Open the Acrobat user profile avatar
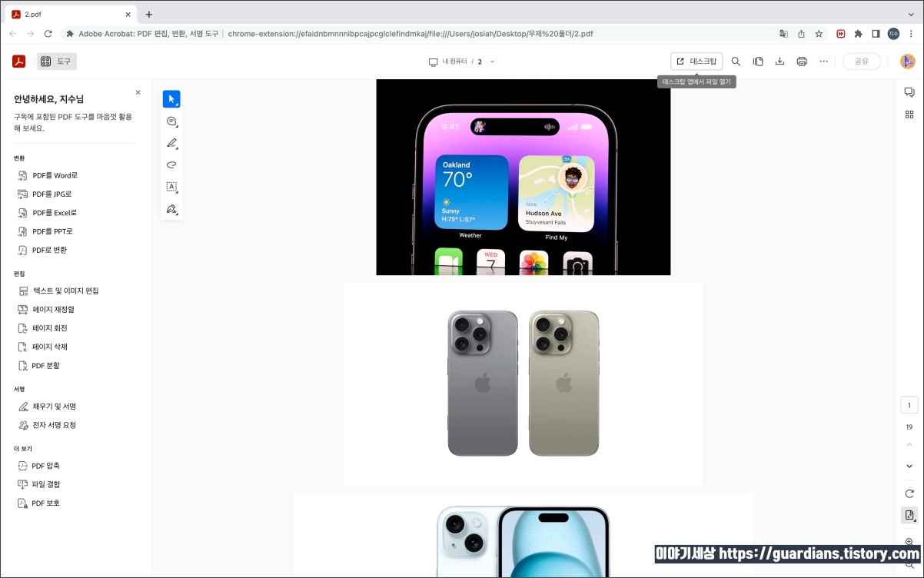Image resolution: width=924 pixels, height=578 pixels. point(908,61)
